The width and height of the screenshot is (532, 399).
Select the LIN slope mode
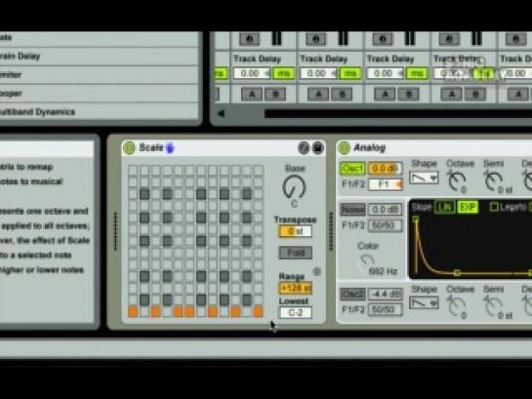[x=444, y=207]
